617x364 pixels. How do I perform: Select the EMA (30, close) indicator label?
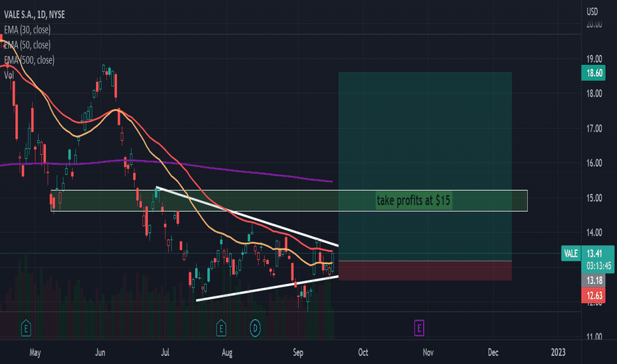click(x=27, y=30)
